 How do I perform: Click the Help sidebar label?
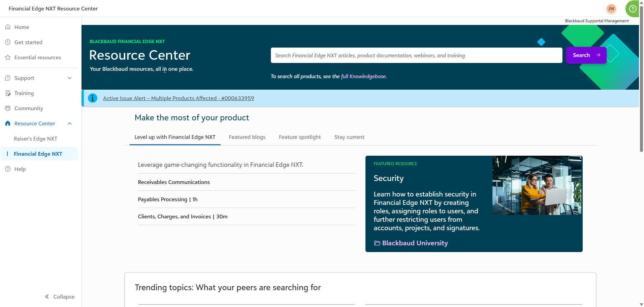20,169
